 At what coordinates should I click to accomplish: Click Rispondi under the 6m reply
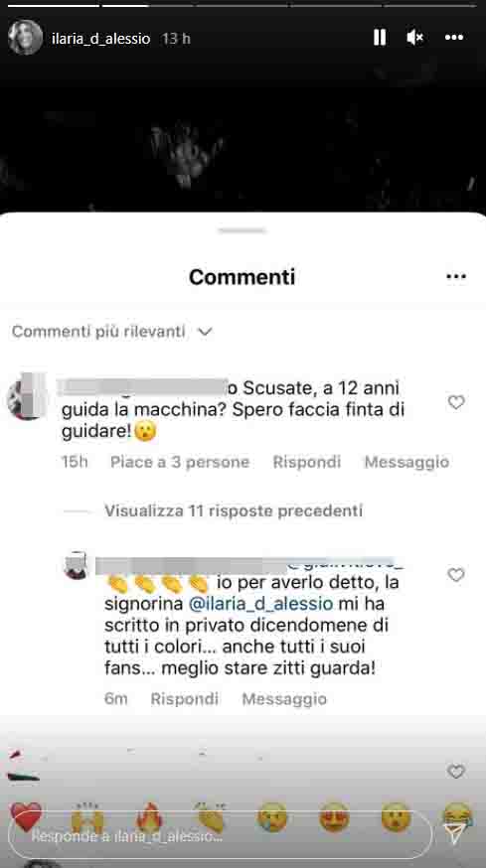click(185, 699)
